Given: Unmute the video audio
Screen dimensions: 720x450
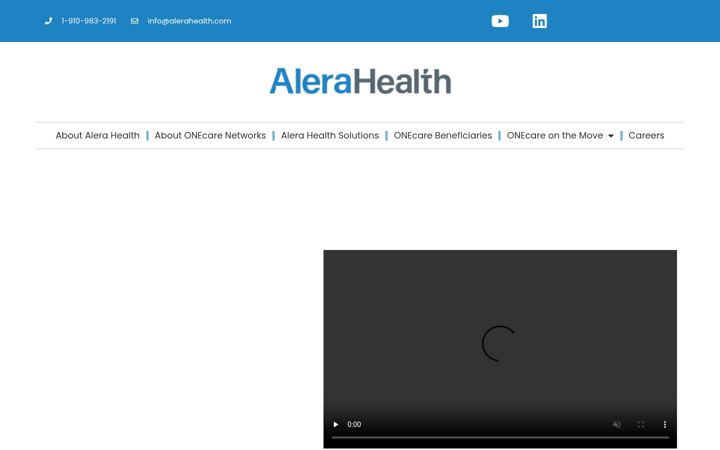Looking at the screenshot, I should tap(617, 424).
